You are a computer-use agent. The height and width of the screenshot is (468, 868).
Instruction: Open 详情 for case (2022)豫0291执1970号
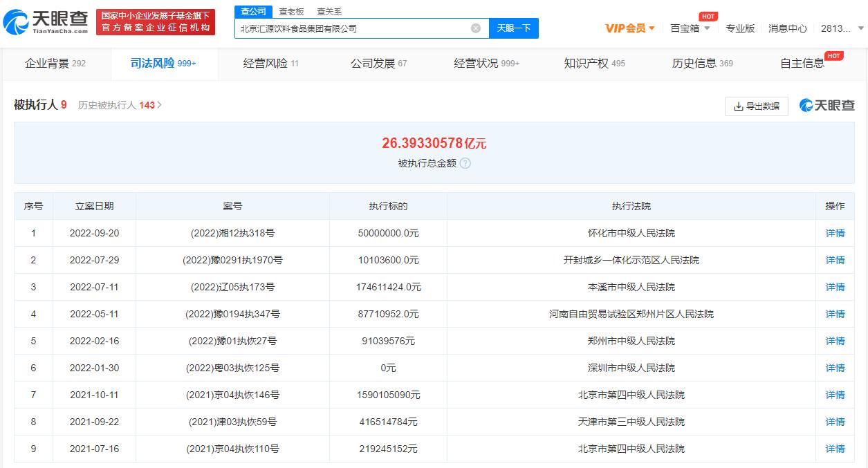(835, 260)
